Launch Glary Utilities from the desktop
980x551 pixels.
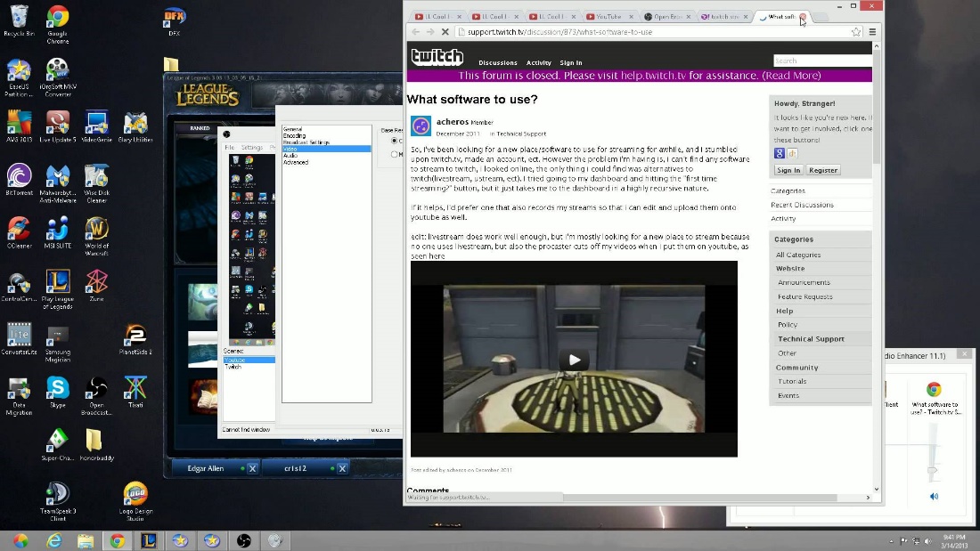coord(135,126)
